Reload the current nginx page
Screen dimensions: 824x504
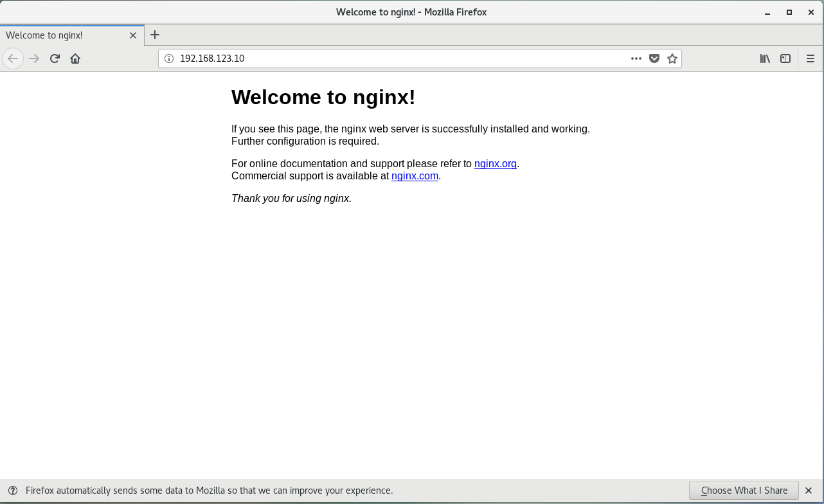click(x=55, y=59)
